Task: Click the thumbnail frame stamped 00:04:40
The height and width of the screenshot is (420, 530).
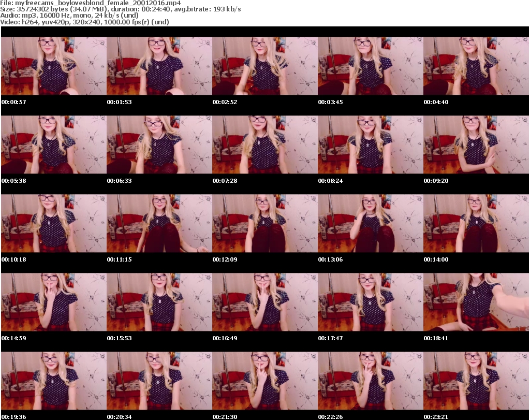Action: pyautogui.click(x=476, y=66)
